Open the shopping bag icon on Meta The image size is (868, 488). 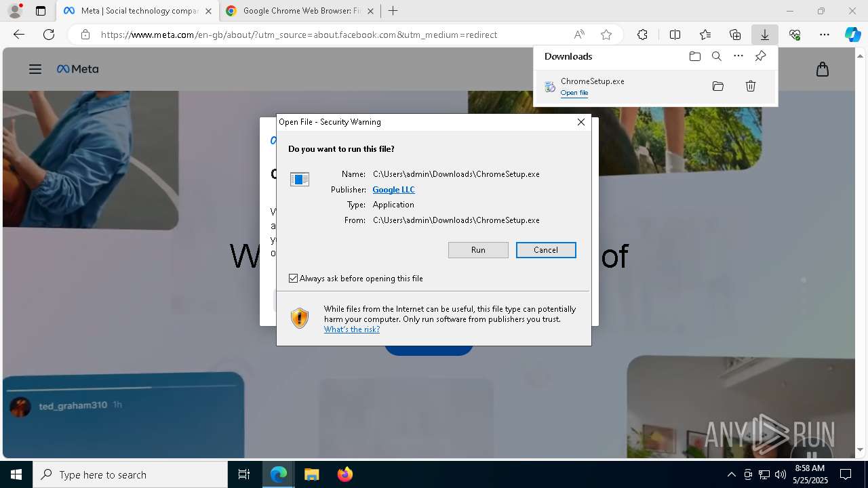click(823, 69)
